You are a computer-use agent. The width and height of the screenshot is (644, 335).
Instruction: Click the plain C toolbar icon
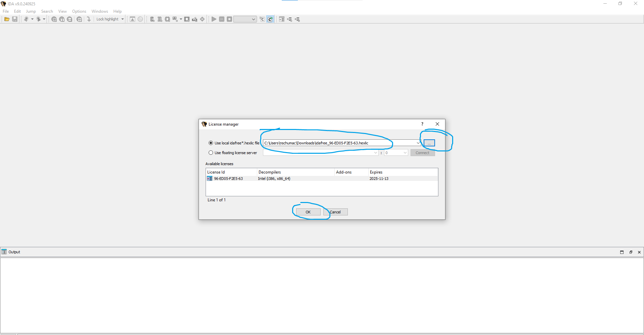coord(262,19)
